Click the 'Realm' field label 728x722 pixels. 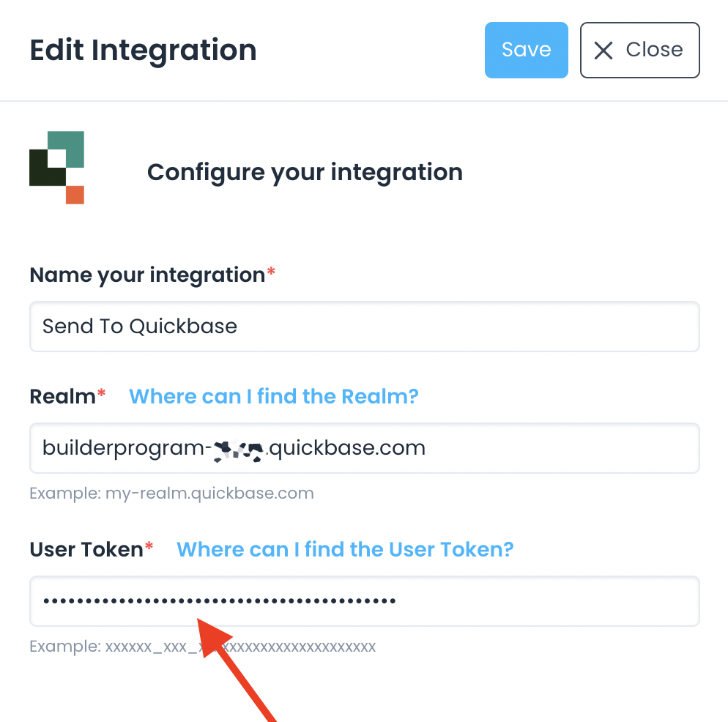click(62, 397)
